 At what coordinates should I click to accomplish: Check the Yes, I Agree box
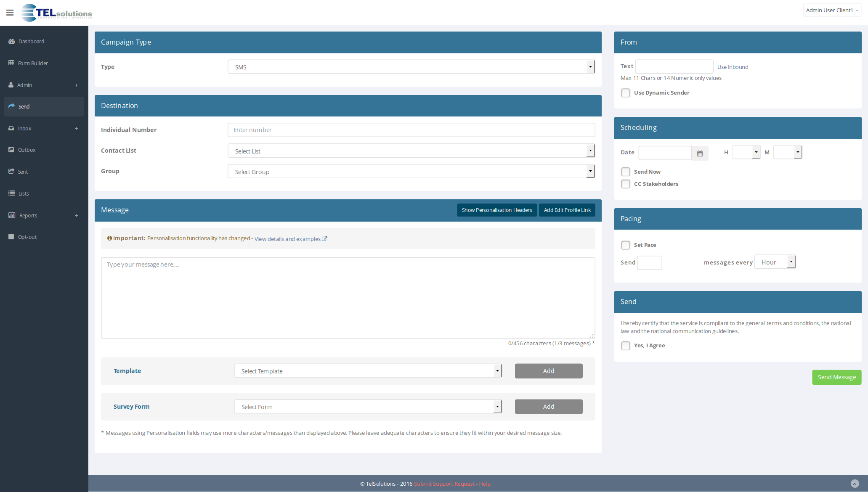point(626,346)
